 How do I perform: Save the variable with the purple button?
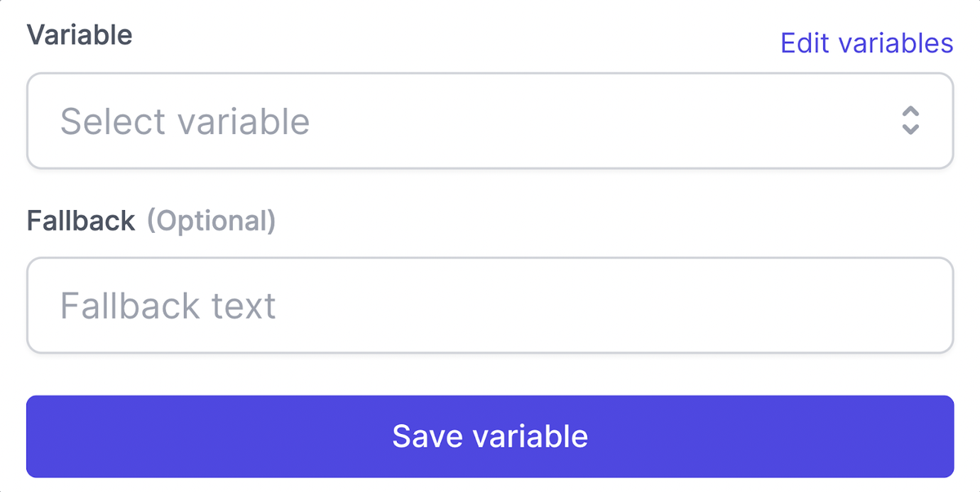tap(489, 436)
